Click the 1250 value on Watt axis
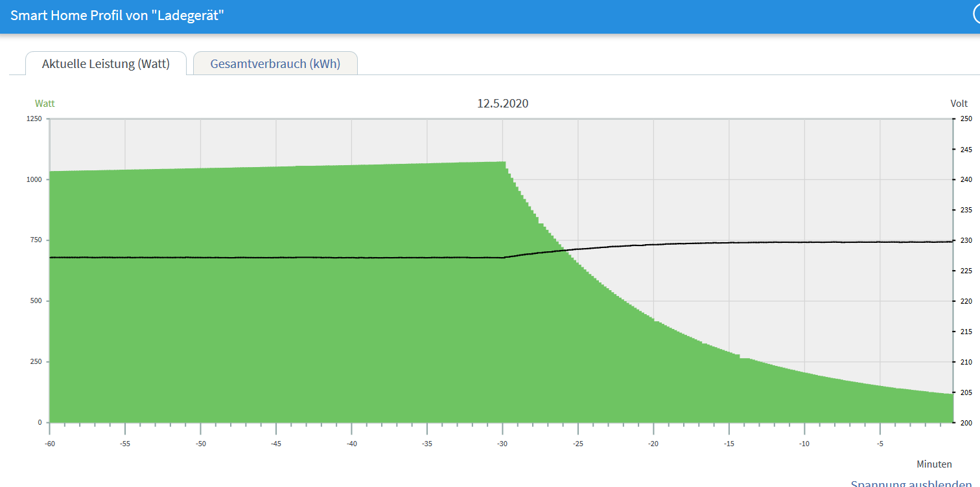 34,119
